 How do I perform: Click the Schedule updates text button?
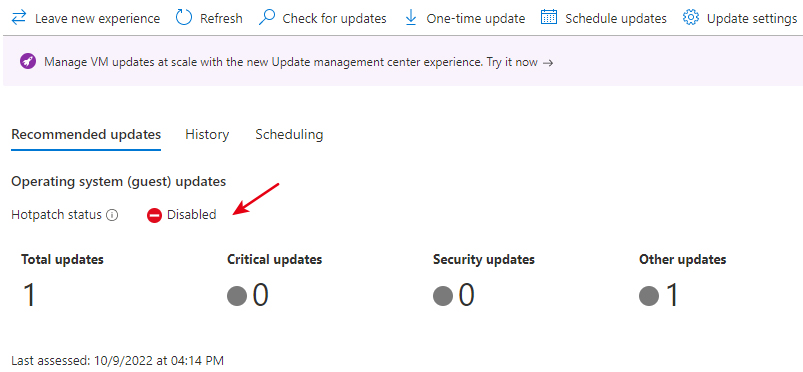click(x=616, y=19)
